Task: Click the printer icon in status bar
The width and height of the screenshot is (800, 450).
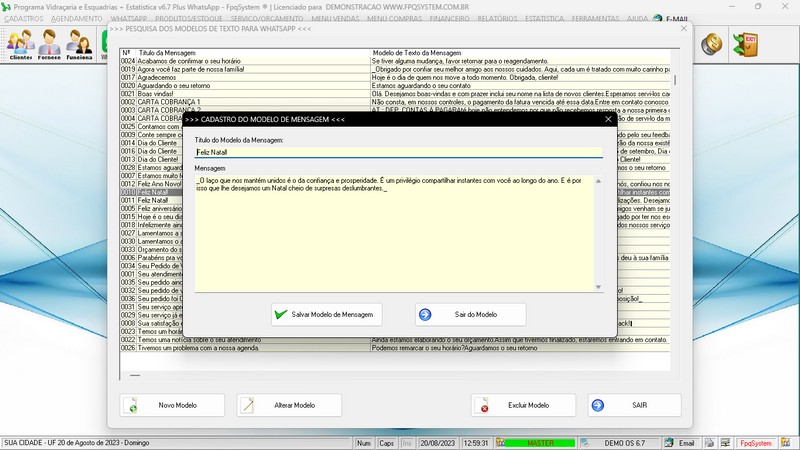Action: 709,443
